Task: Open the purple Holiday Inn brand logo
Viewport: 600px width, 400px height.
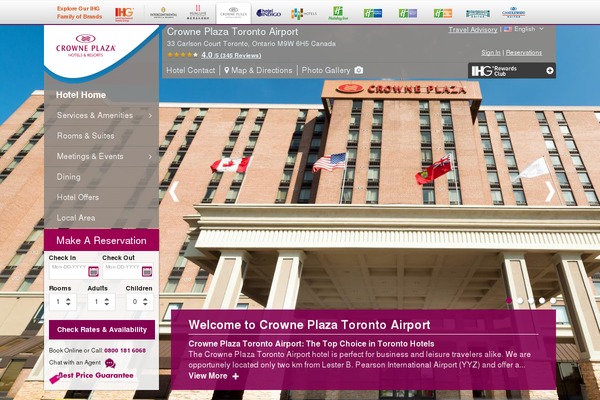Action: (x=408, y=13)
